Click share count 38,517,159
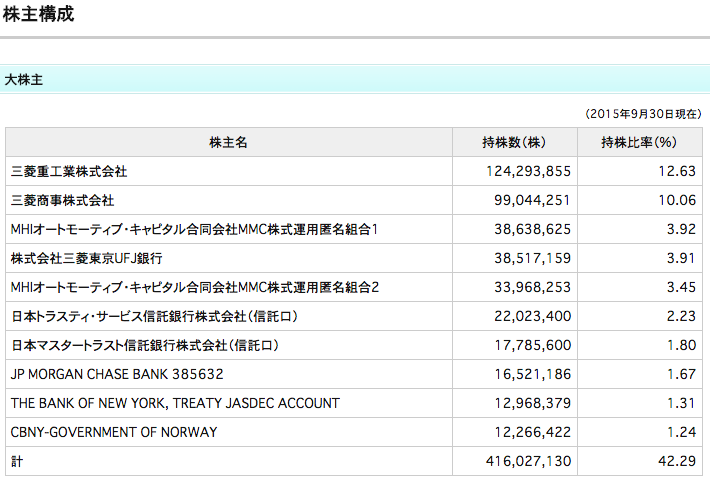The height and width of the screenshot is (481, 710). 532,258
